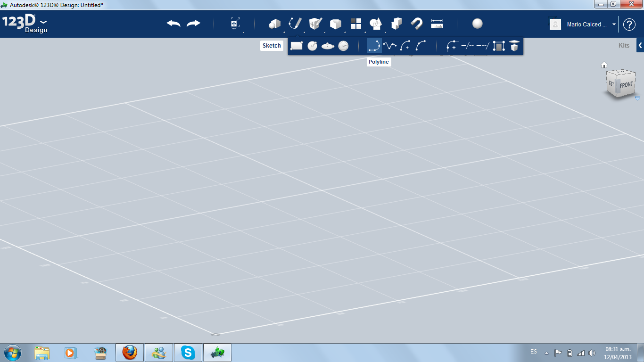Undo the last action
The height and width of the screenshot is (362, 644).
point(173,24)
